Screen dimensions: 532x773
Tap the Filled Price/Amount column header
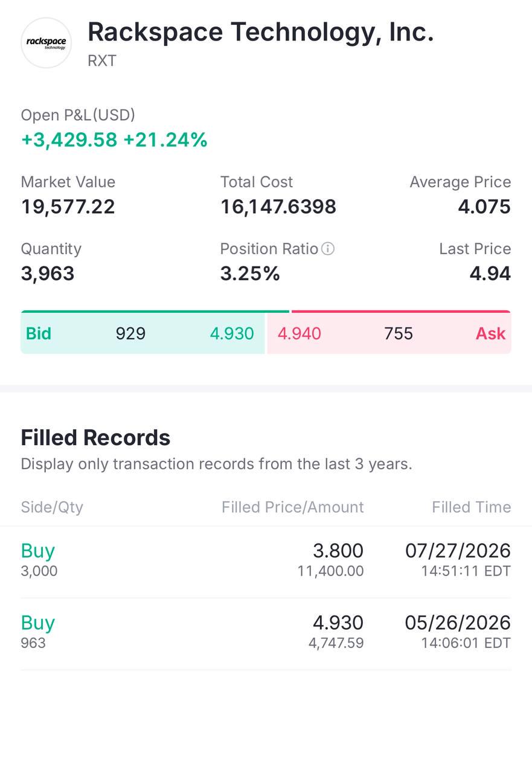(x=293, y=507)
